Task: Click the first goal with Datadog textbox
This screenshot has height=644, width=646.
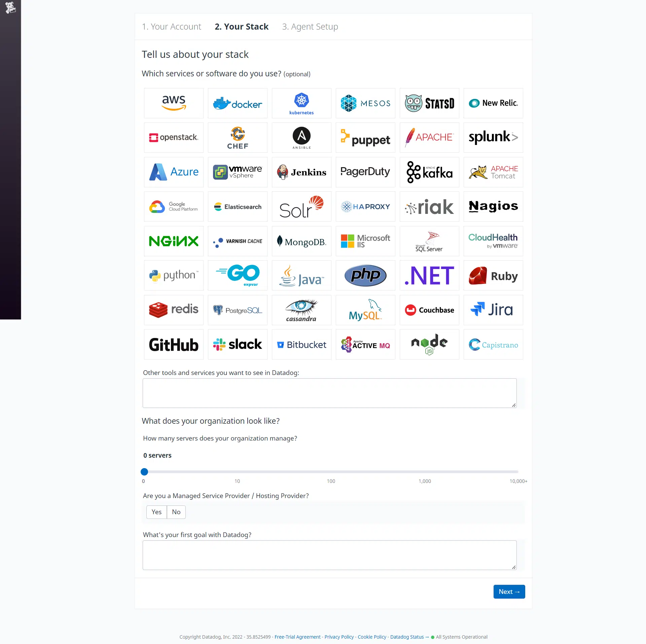Action: tap(330, 555)
